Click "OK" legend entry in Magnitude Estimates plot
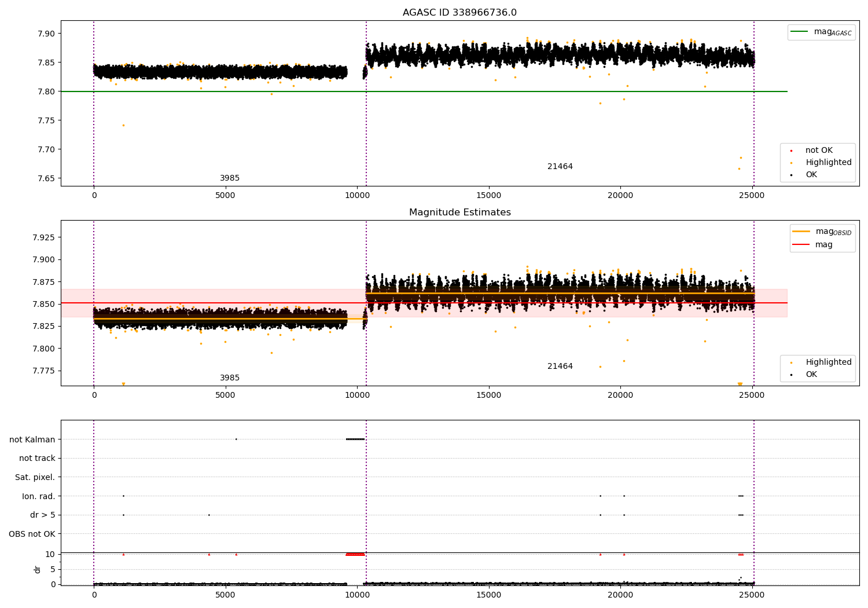 tap(804, 375)
